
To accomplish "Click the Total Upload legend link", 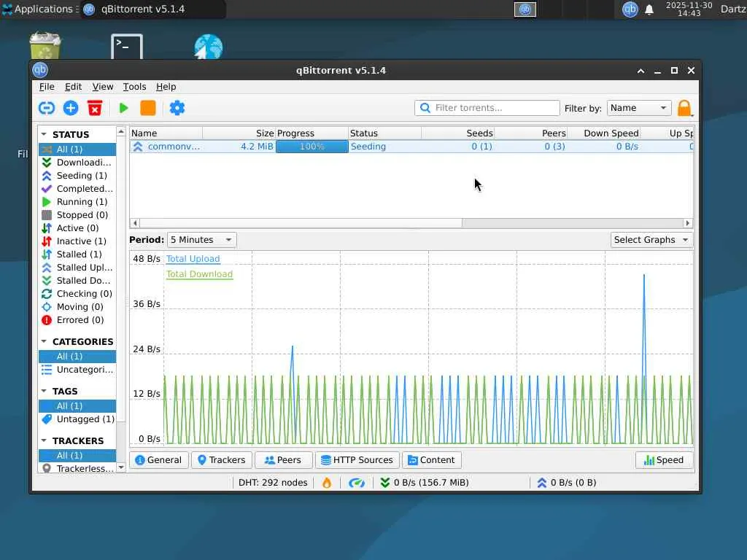I will pyautogui.click(x=193, y=259).
